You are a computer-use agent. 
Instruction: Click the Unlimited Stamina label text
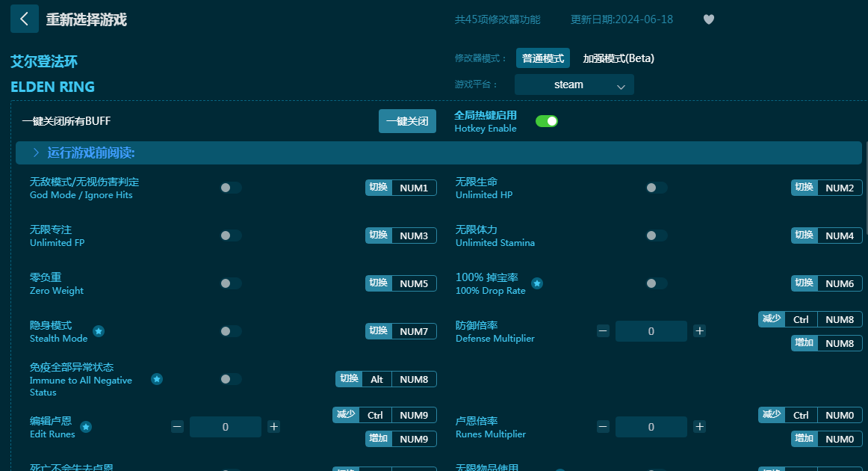coord(495,243)
